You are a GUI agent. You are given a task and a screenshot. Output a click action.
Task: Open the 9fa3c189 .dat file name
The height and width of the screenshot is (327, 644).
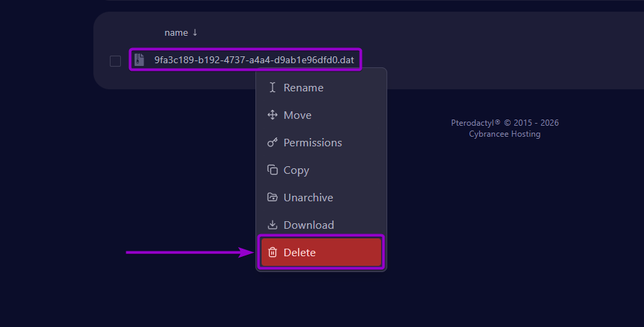point(254,60)
